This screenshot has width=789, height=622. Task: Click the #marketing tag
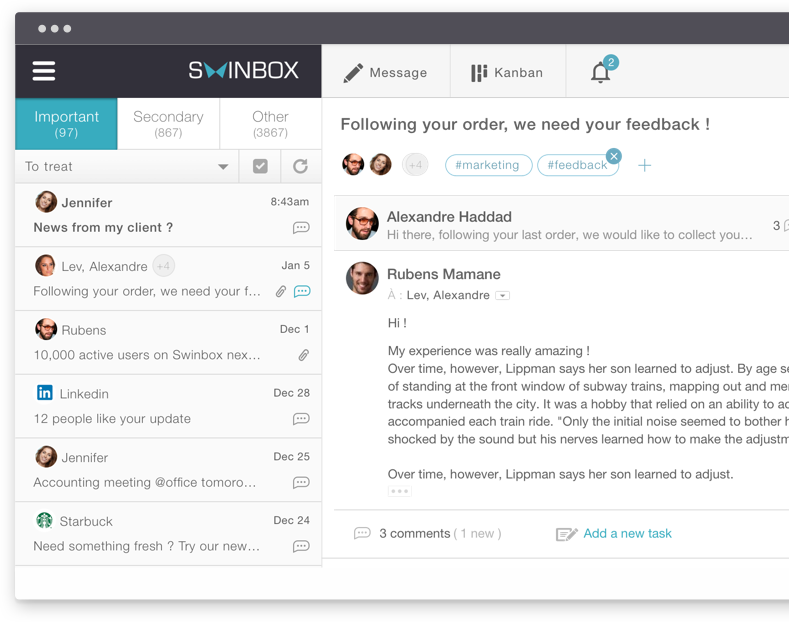point(488,165)
